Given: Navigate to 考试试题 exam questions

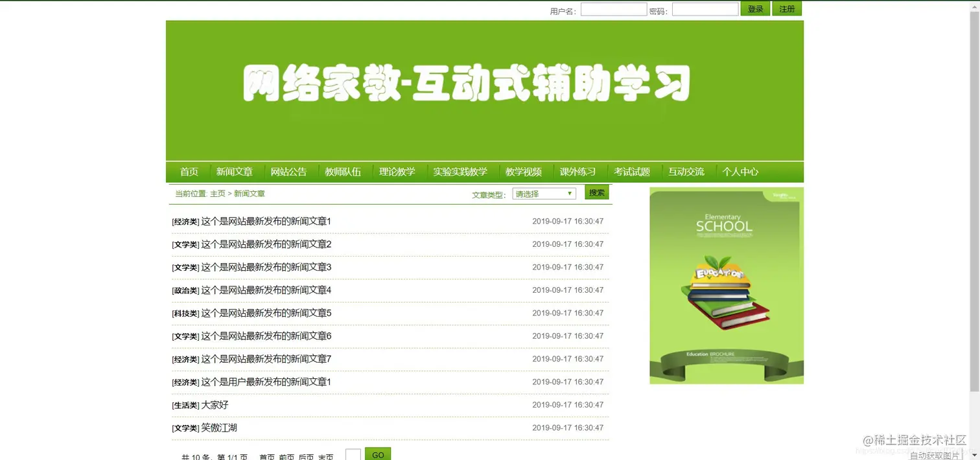Looking at the screenshot, I should tap(631, 171).
